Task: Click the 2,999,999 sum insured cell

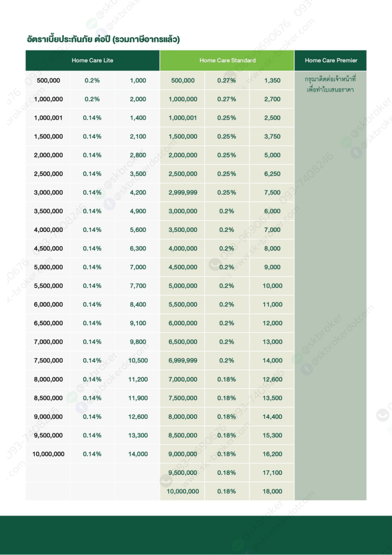Action: 183,192
